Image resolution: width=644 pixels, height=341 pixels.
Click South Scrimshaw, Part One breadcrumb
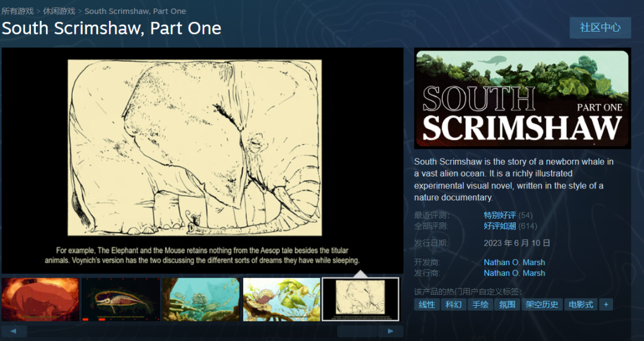[x=135, y=11]
